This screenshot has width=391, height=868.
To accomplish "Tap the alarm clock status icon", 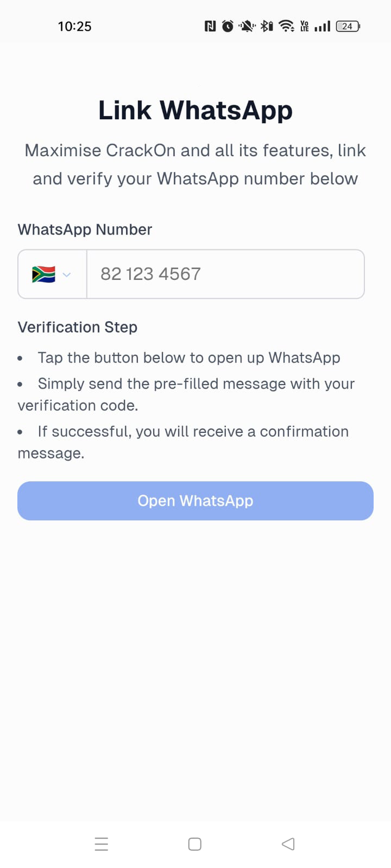I will click(x=228, y=26).
